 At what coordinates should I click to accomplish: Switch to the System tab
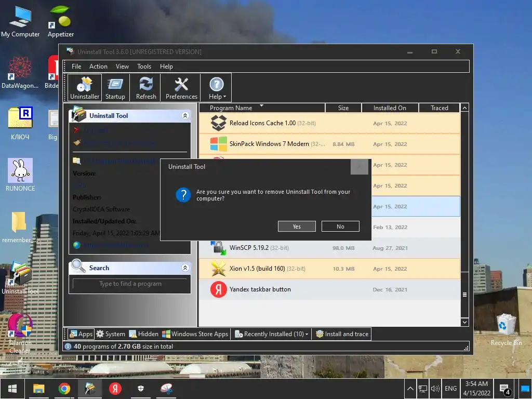111,334
